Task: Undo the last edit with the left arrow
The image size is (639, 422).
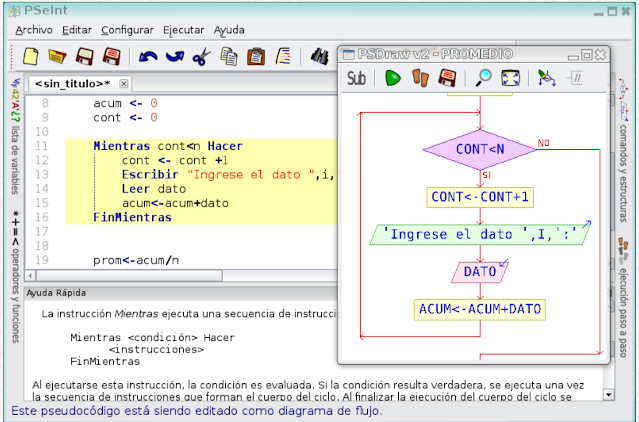Action: coord(148,57)
